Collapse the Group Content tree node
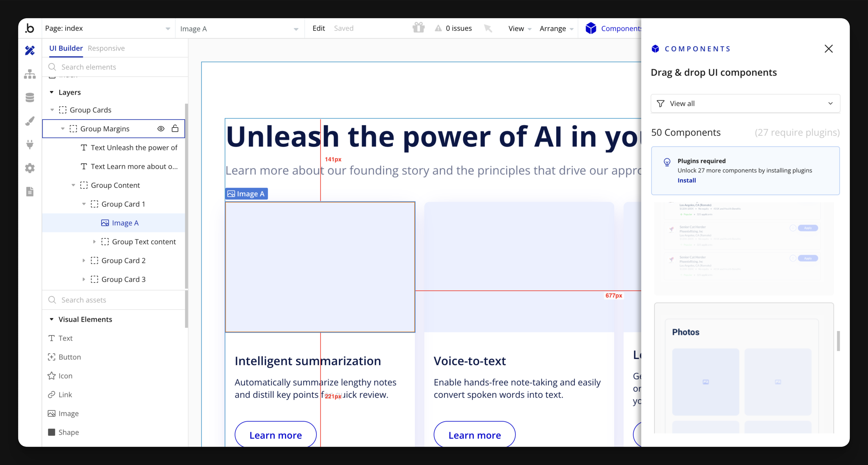The width and height of the screenshot is (868, 465). [x=73, y=185]
